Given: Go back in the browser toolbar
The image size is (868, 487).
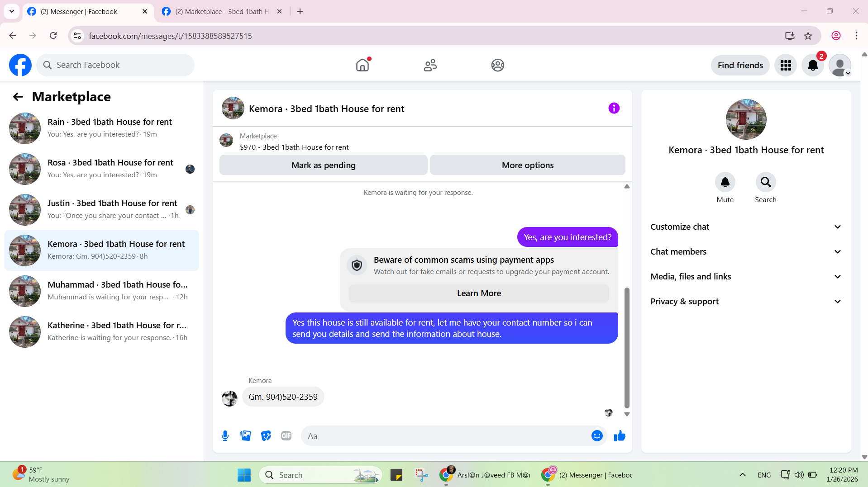Looking at the screenshot, I should (x=13, y=36).
